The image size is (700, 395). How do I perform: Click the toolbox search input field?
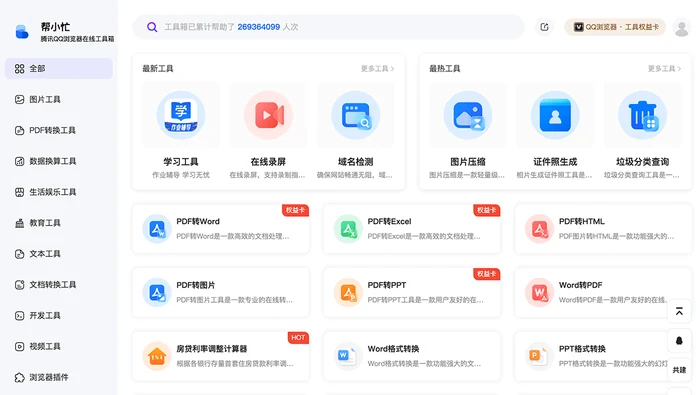pos(329,27)
